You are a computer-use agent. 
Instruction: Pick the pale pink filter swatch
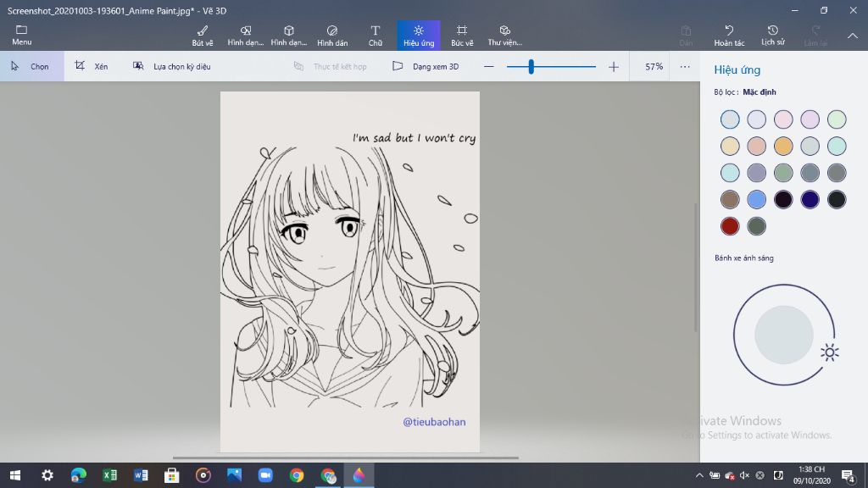(782, 119)
